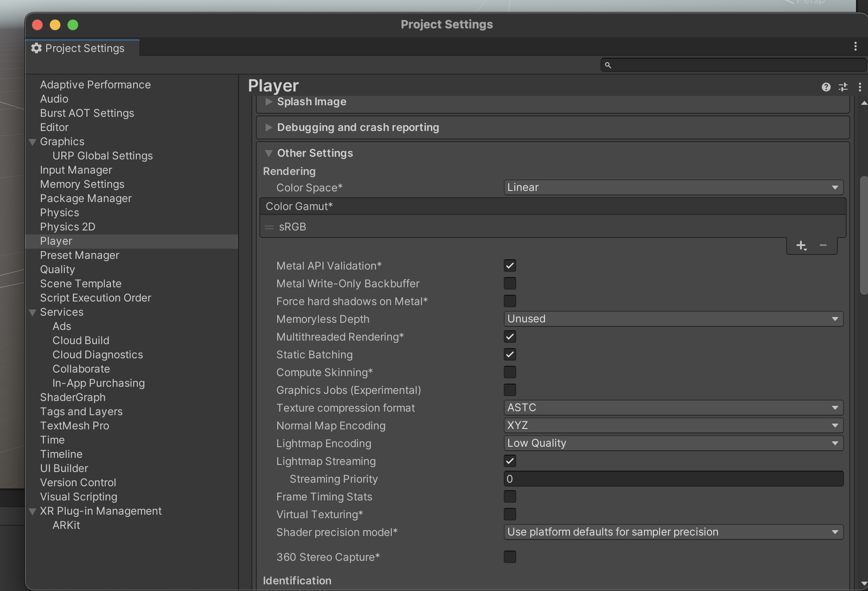Click the Streaming Priority input field
The width and height of the screenshot is (868, 591).
click(x=673, y=479)
